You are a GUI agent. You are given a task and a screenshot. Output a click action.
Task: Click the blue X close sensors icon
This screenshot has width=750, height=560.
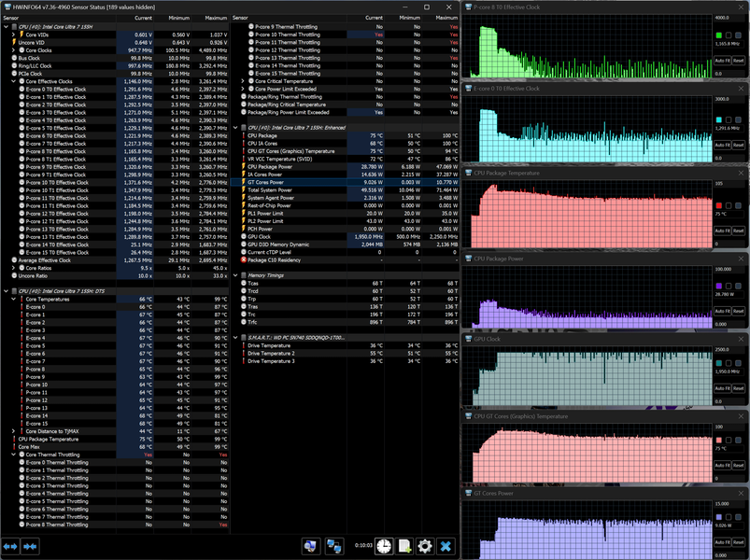tap(446, 546)
